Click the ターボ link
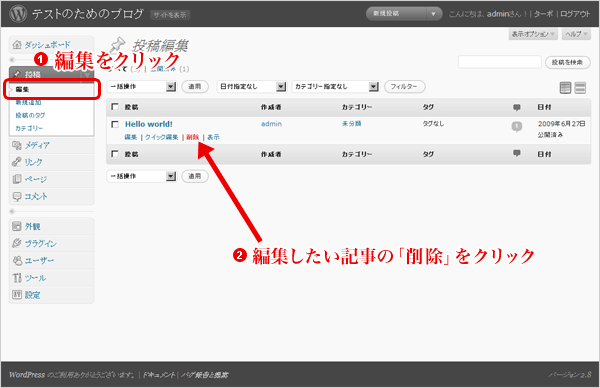Image resolution: width=600 pixels, height=388 pixels. pos(543,14)
